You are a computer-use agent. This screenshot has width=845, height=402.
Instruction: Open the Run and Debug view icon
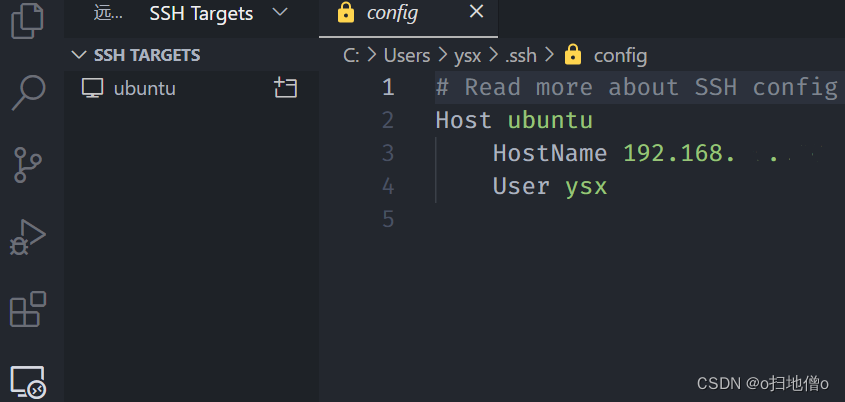click(28, 238)
